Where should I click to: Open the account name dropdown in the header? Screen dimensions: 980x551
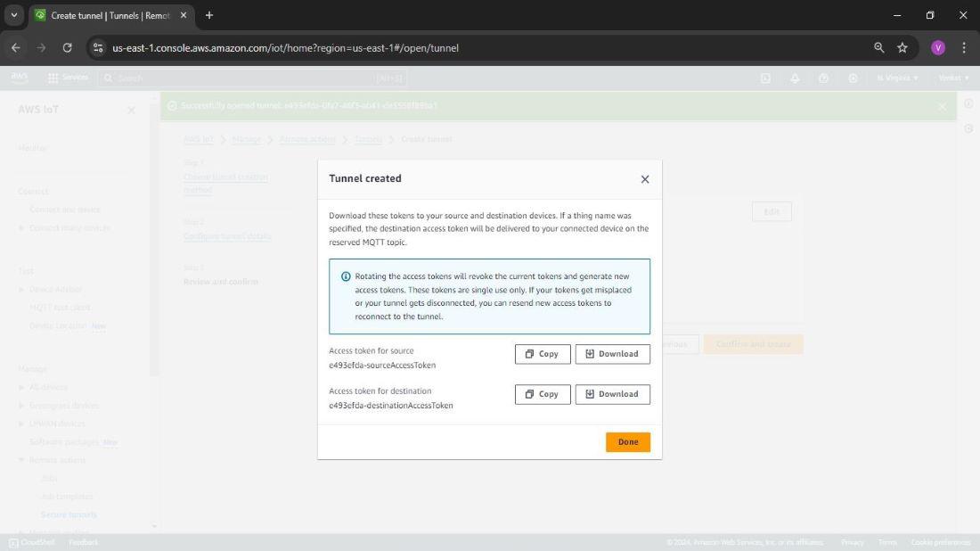954,78
